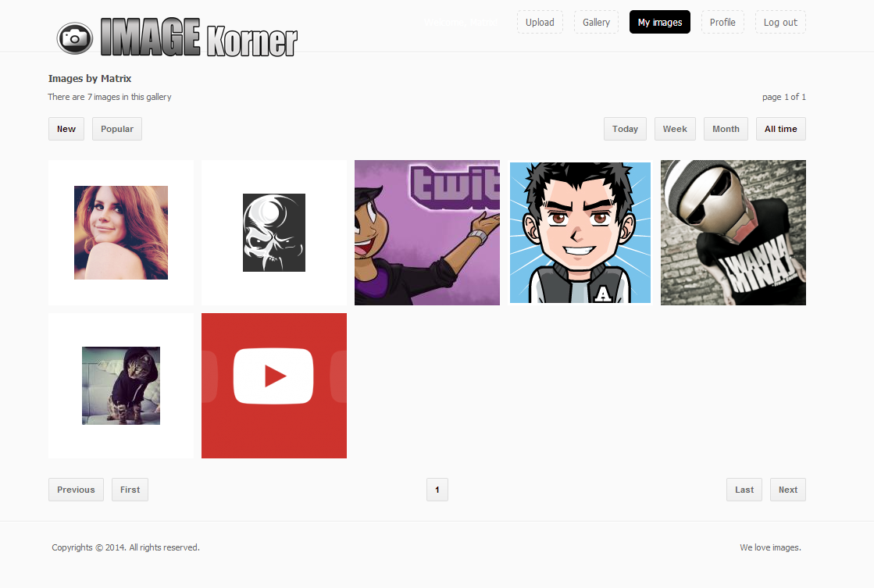
Task: Open the cartoon boy avatar thumbnail
Action: tap(580, 233)
